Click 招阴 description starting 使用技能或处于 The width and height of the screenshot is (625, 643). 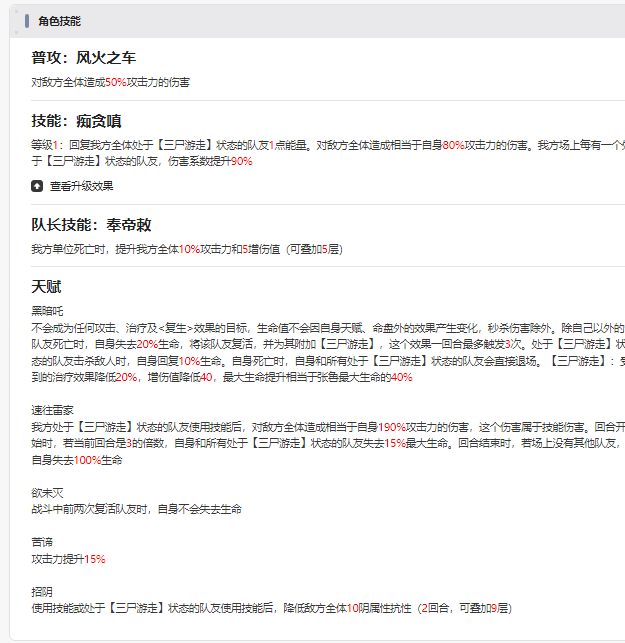[x=271, y=609]
